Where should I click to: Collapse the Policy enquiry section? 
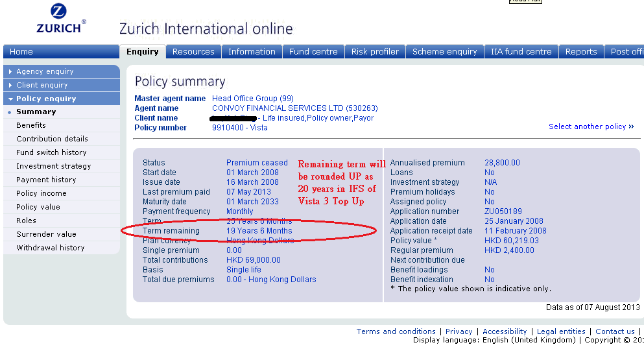tap(46, 99)
